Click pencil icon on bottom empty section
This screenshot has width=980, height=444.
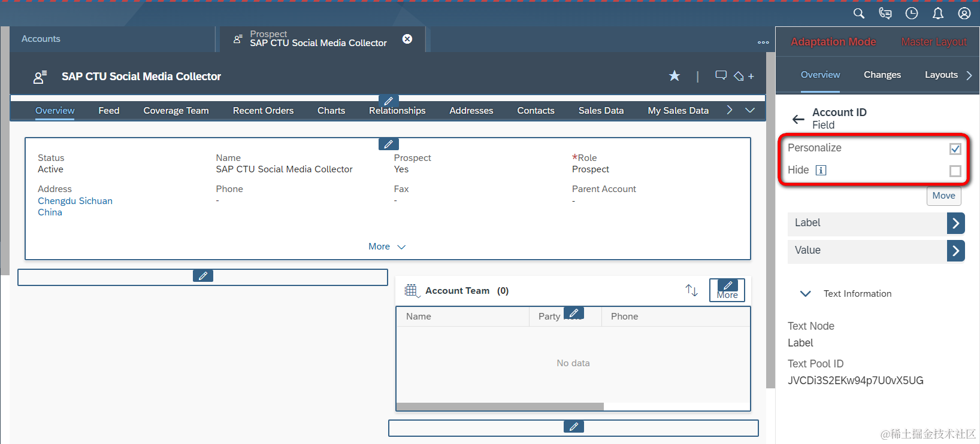click(x=574, y=427)
